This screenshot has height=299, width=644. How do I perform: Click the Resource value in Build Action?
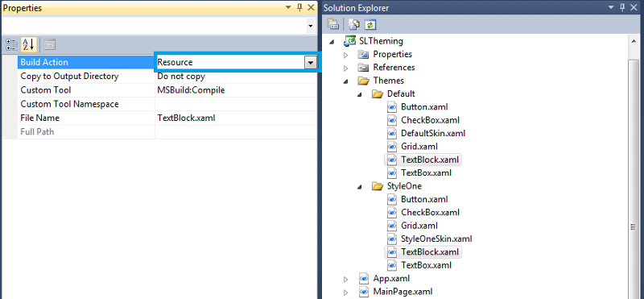(175, 63)
